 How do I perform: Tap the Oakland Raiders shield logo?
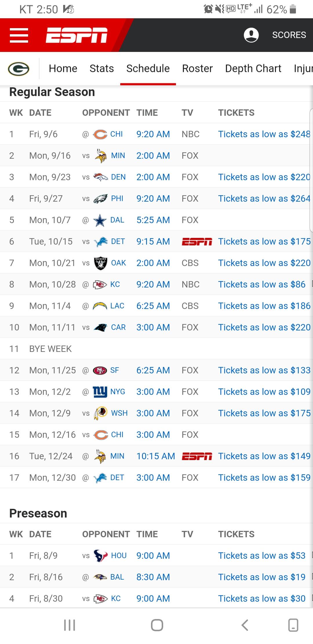pos(101,263)
